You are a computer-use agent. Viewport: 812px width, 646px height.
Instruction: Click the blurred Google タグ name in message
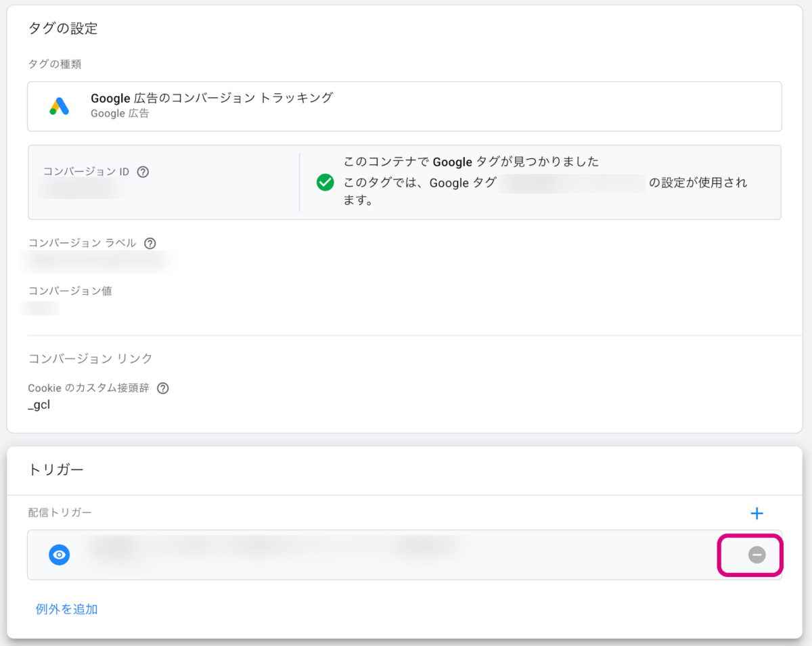pyautogui.click(x=572, y=183)
